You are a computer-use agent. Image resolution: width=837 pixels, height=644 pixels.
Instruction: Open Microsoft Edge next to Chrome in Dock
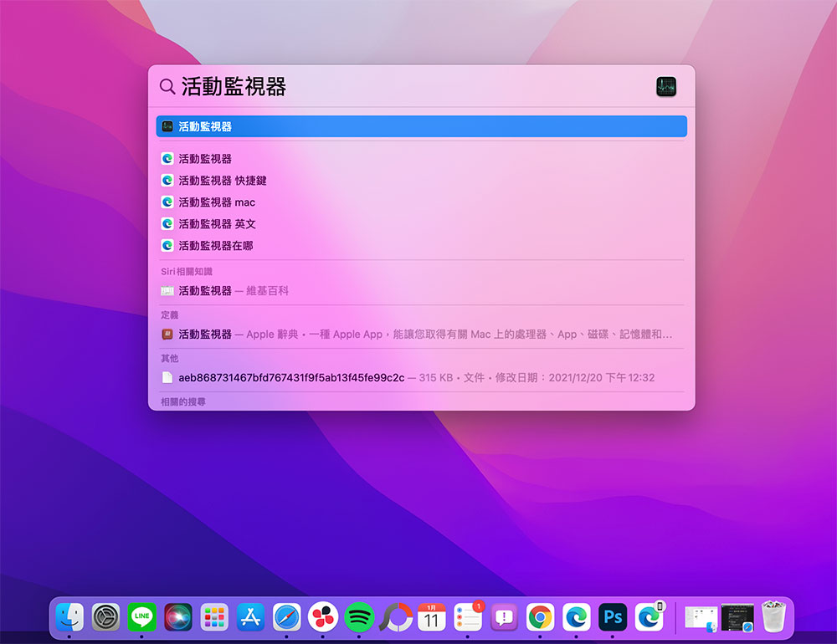click(577, 617)
